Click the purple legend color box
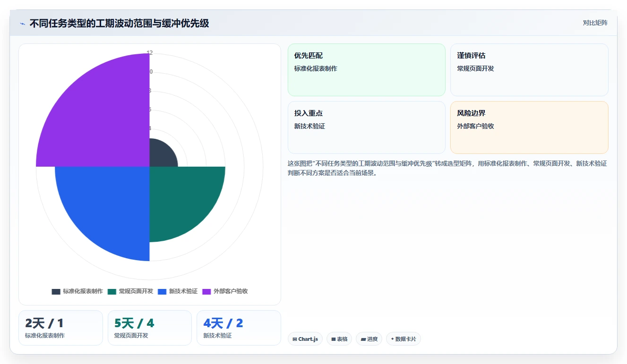Image resolution: width=627 pixels, height=364 pixels. click(x=206, y=291)
